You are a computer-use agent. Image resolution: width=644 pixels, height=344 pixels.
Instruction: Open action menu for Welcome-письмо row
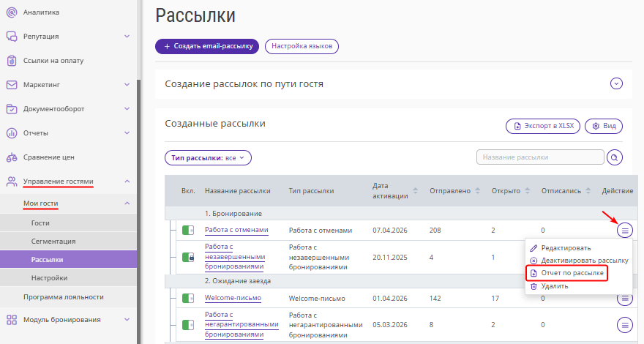click(x=625, y=298)
